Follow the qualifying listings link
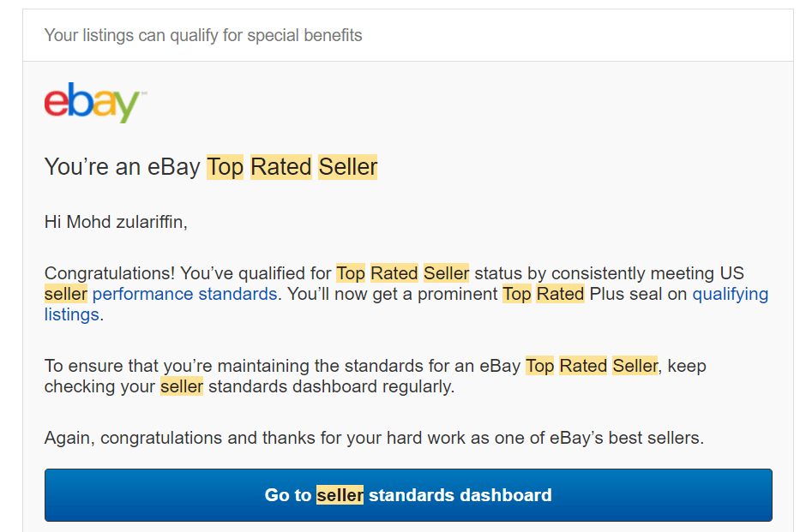Screen dimensions: 806x532 [x=730, y=294]
